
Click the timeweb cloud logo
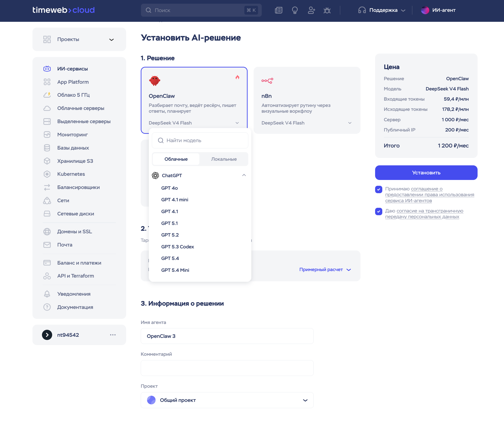coord(64,10)
